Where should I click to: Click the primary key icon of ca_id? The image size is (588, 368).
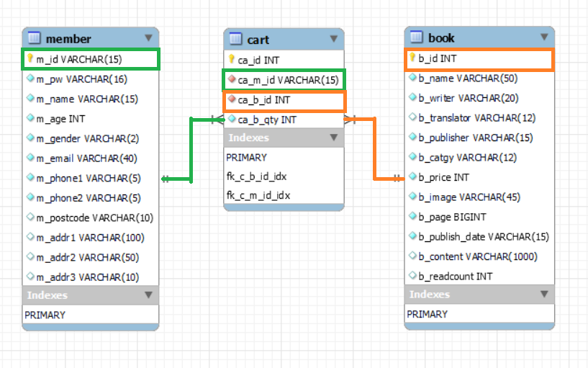pyautogui.click(x=232, y=59)
